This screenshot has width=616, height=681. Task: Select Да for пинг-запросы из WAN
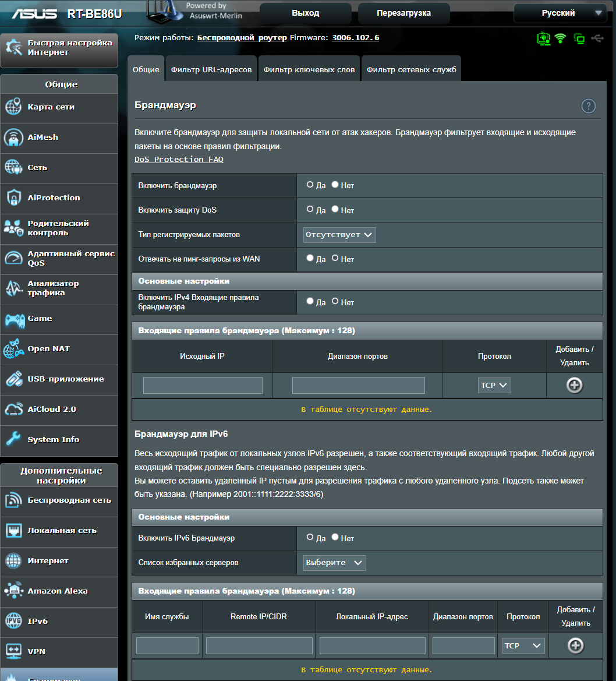pyautogui.click(x=310, y=258)
